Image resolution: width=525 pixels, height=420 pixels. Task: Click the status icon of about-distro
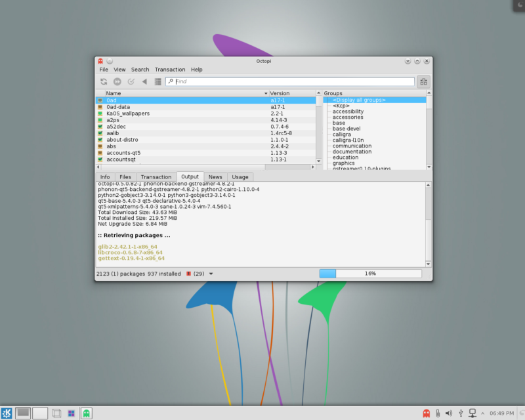click(x=100, y=140)
